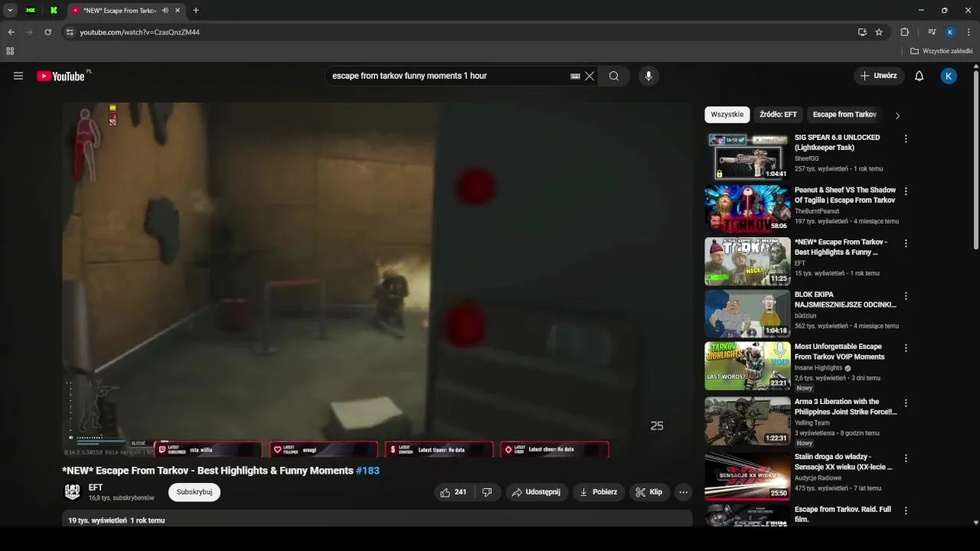Open options for Peanut & Sheef video
The width and height of the screenshot is (980, 551).
point(906,191)
